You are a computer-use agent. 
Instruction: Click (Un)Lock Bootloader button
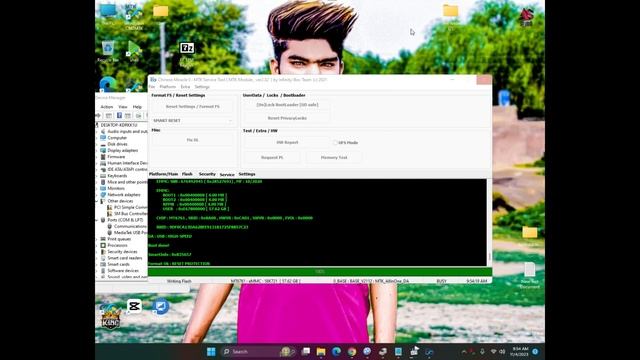[287, 105]
